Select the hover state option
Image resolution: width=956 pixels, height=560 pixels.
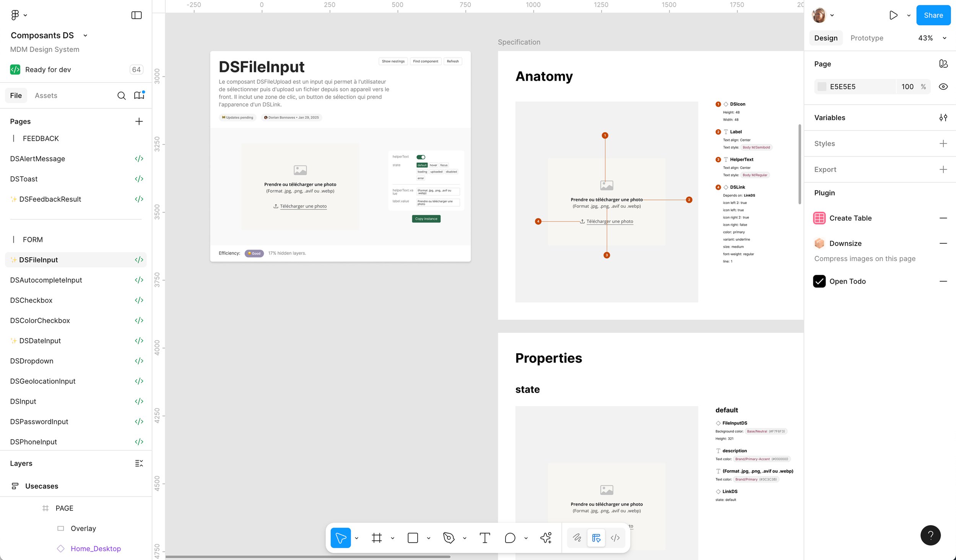[433, 166]
